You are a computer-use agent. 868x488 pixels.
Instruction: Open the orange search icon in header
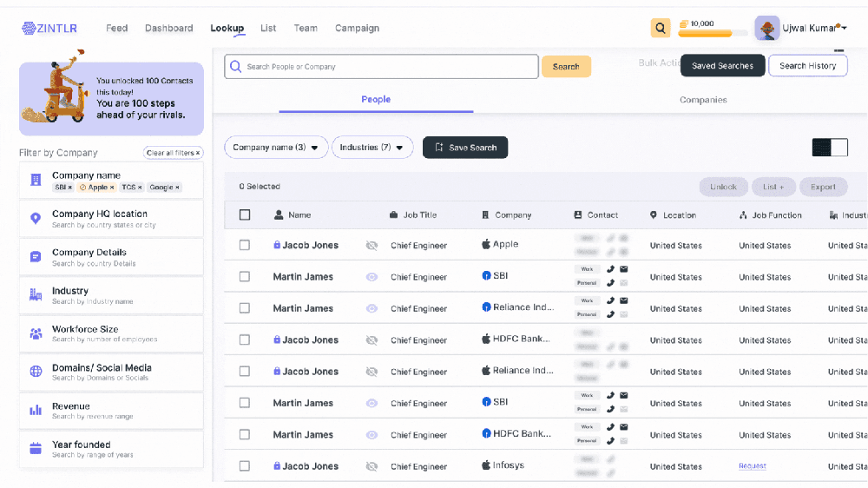(660, 28)
